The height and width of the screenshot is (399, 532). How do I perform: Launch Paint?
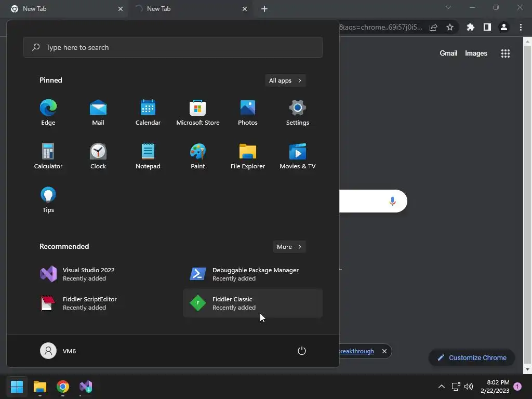[x=198, y=156]
